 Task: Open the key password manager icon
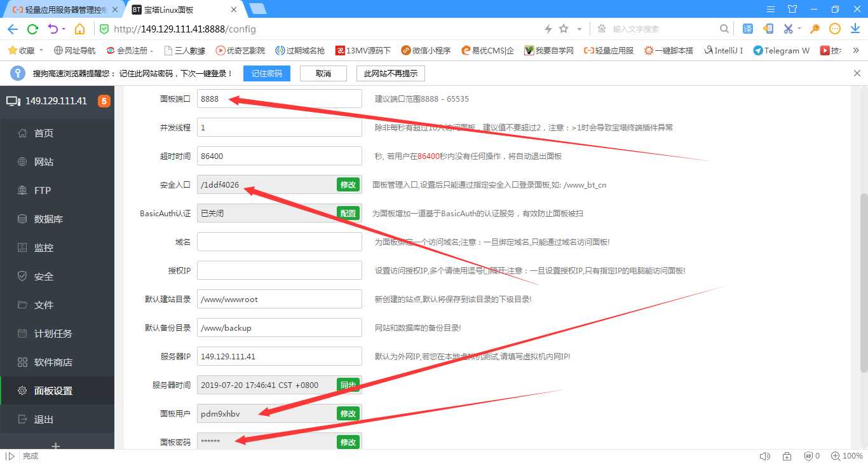pyautogui.click(x=815, y=29)
